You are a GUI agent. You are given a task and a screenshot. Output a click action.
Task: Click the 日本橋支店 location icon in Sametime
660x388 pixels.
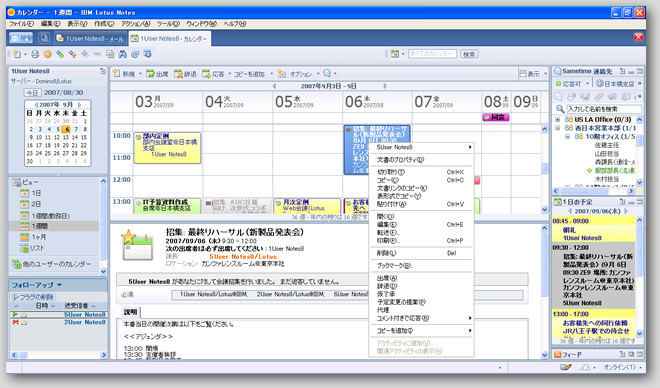(599, 83)
